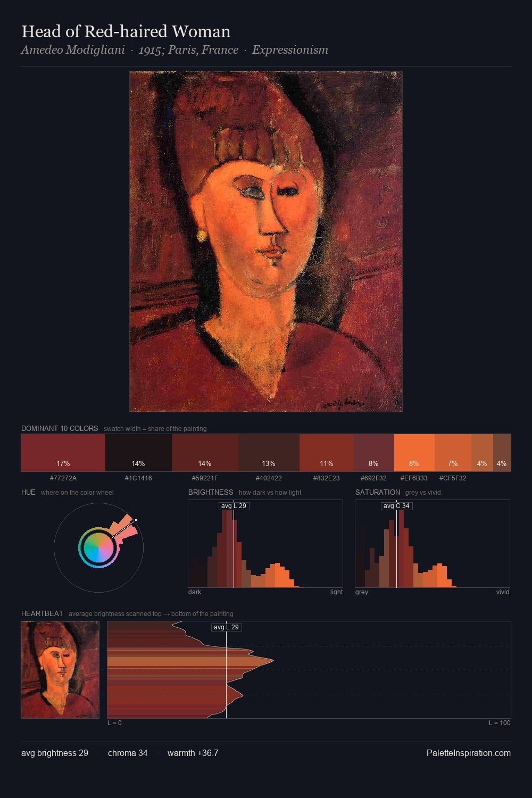The image size is (532, 798).
Task: Click the 'HEARTBEAT' section heading
Action: pyautogui.click(x=42, y=613)
